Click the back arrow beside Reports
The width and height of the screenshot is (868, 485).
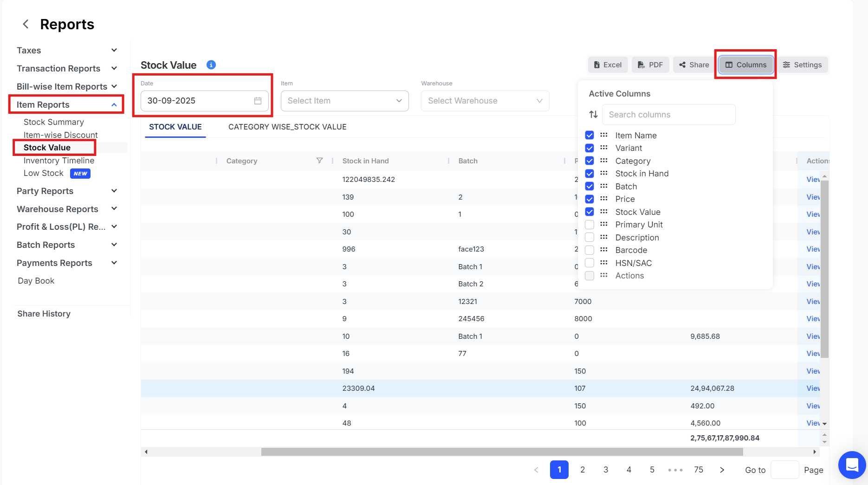click(x=26, y=24)
